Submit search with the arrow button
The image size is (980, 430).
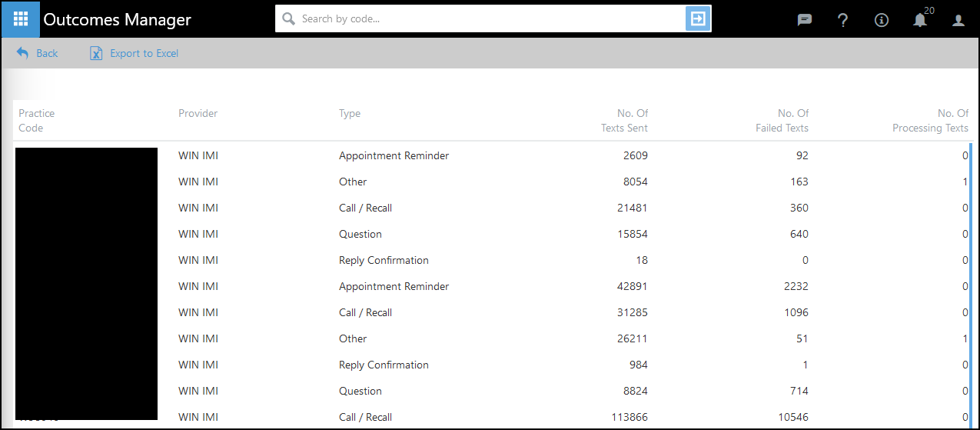697,19
